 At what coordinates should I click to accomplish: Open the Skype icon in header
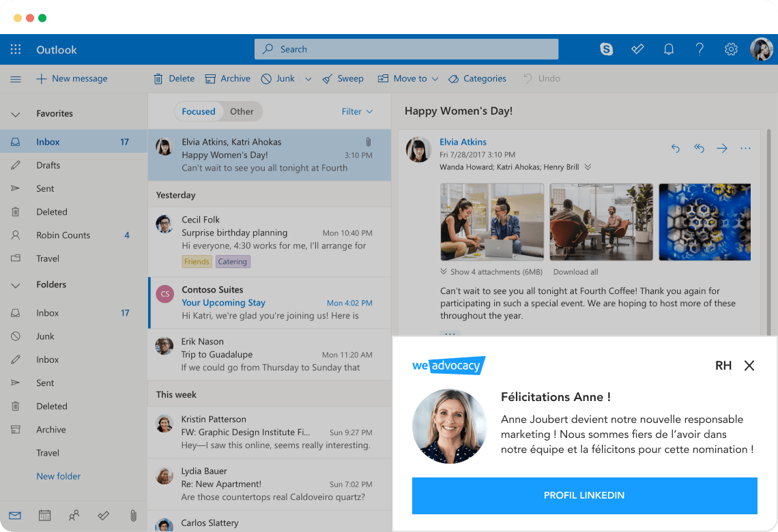(606, 49)
